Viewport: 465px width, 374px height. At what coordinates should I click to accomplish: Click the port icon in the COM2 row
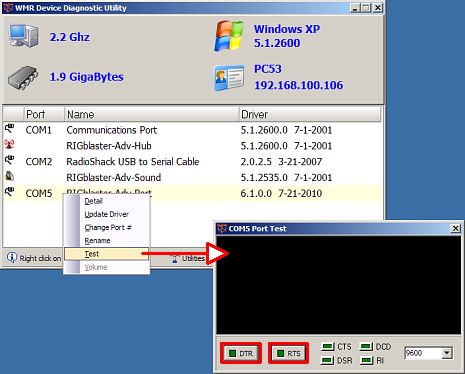click(10, 160)
